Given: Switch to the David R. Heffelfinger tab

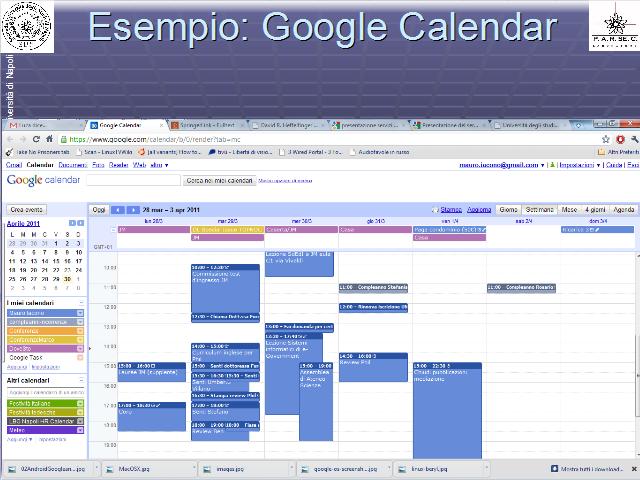Looking at the screenshot, I should pyautogui.click(x=288, y=125).
